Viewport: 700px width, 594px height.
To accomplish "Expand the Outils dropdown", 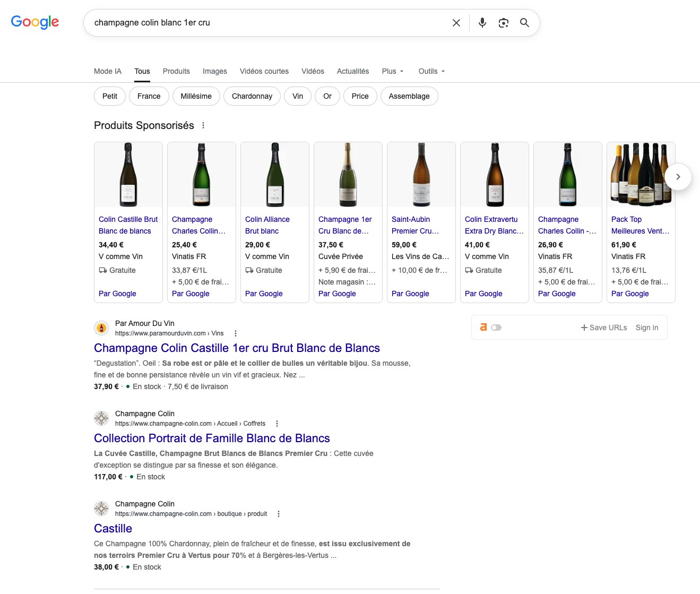I will click(x=432, y=71).
